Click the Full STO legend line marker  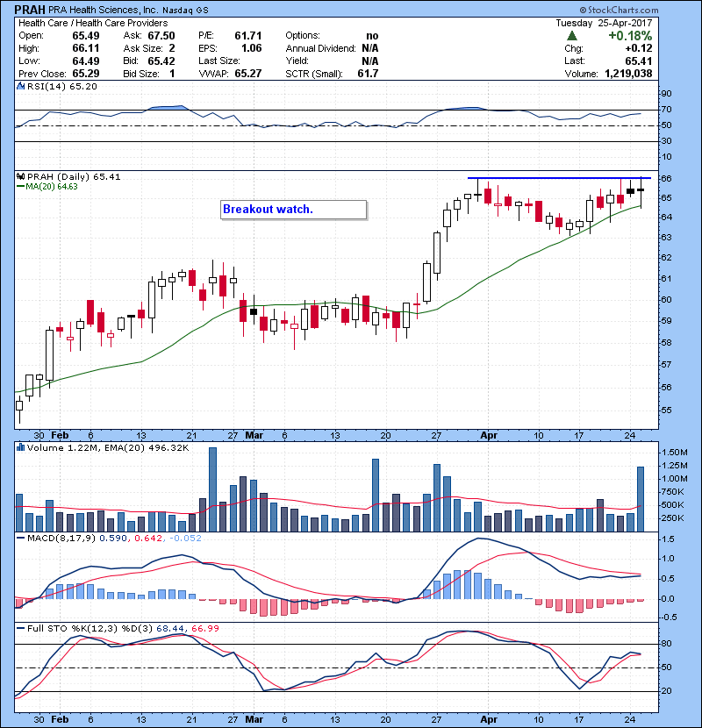20,629
